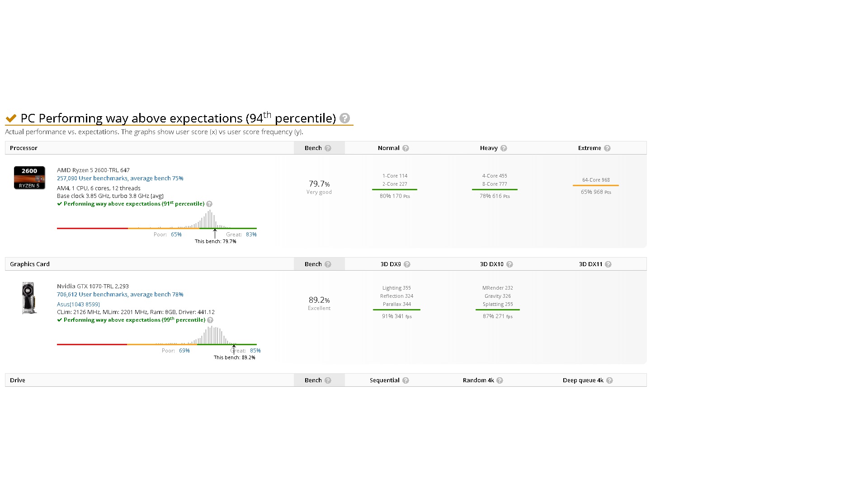
Task: Click the 3D DX9 help icon
Action: 407,264
